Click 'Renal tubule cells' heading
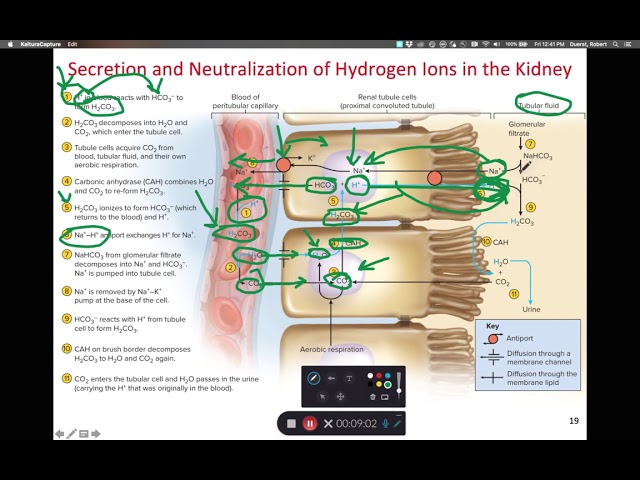 (387, 101)
